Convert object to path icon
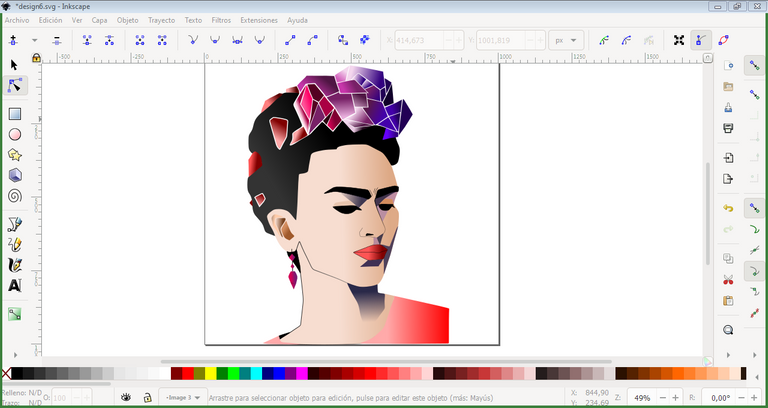 (343, 40)
